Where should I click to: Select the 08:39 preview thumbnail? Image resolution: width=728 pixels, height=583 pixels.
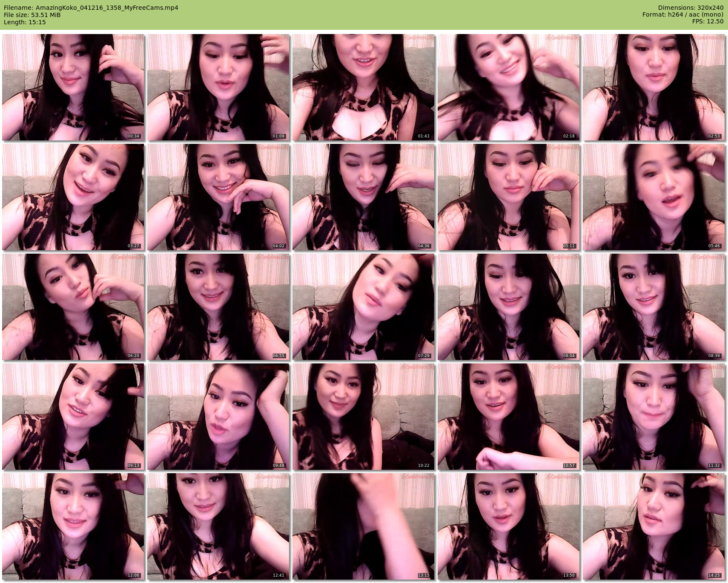pyautogui.click(x=654, y=307)
